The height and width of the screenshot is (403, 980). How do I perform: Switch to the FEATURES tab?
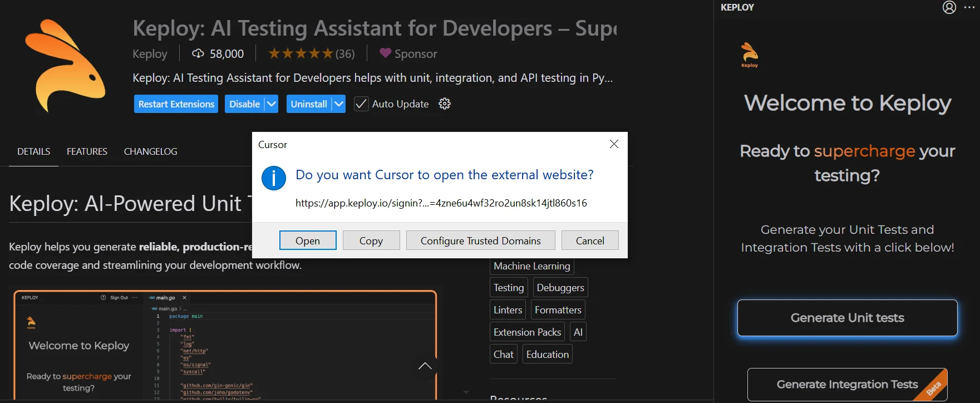pos(87,151)
